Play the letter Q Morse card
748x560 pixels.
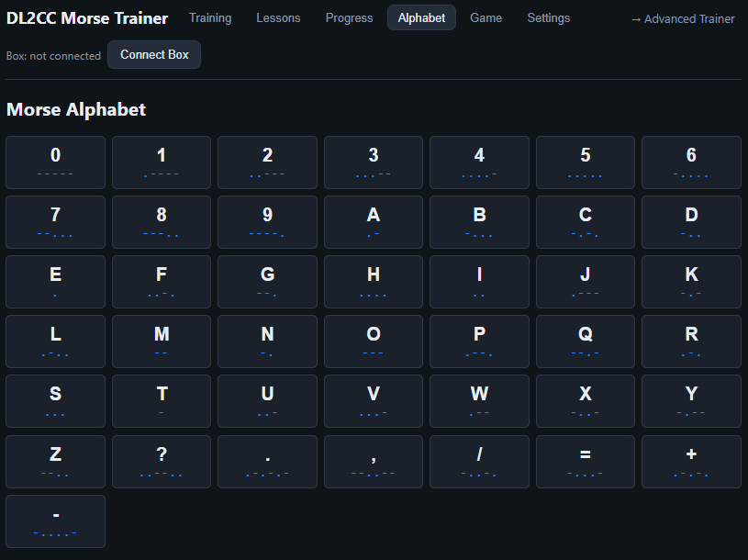586,342
